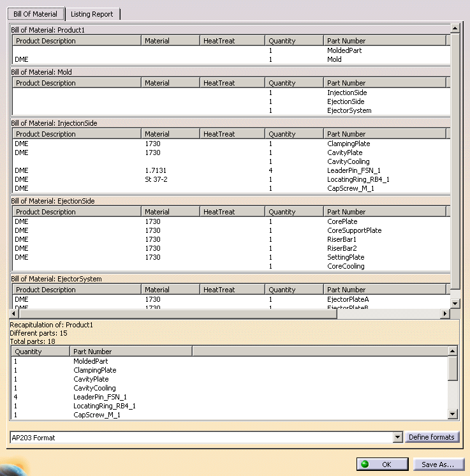Select the MoldedPart row in Product1 table
Image resolution: width=470 pixels, height=476 pixels.
231,50
